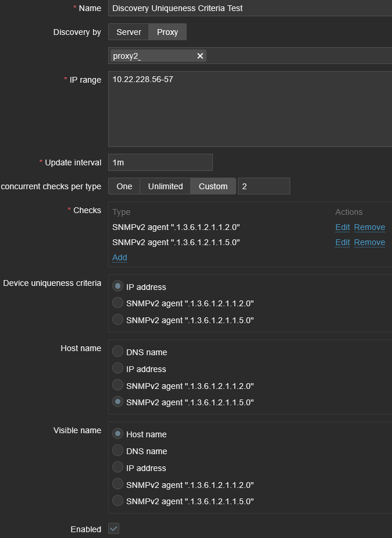This screenshot has height=538, width=392.
Task: Click the Update interval field
Action: click(160, 162)
